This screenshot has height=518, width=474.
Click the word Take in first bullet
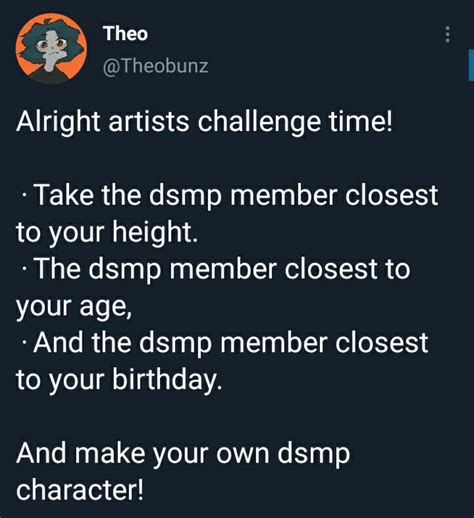pos(64,195)
